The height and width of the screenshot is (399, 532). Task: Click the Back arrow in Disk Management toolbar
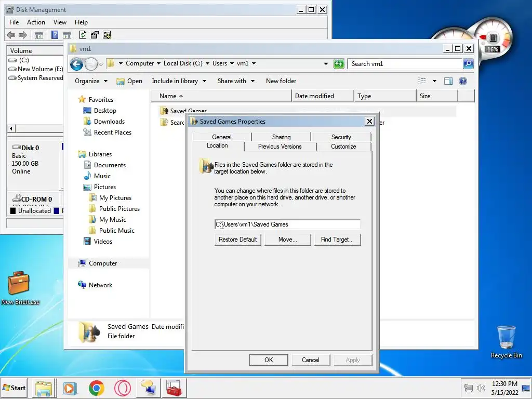[11, 35]
